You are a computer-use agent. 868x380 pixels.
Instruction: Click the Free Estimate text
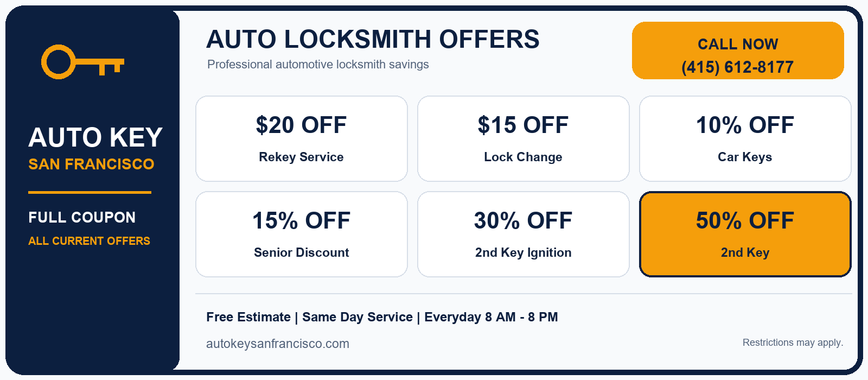coord(248,317)
